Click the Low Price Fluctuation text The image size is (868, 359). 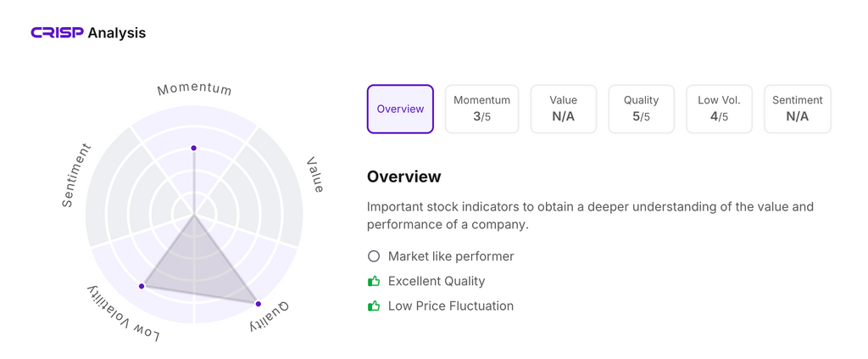(x=451, y=306)
